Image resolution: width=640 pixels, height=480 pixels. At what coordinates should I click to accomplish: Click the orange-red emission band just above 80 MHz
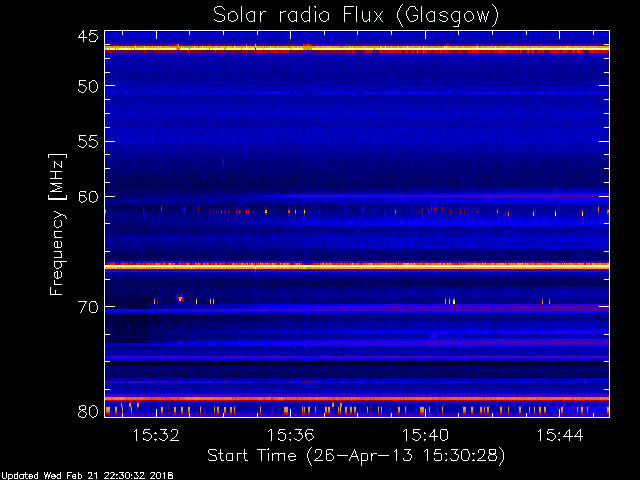(357, 399)
